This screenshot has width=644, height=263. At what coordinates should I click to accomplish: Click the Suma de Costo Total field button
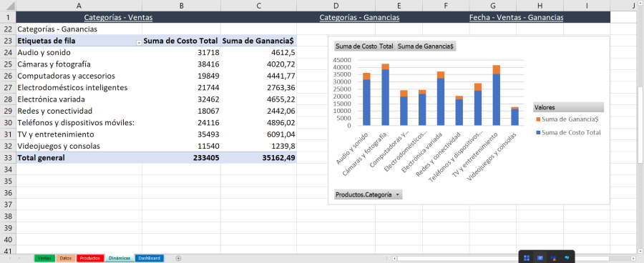coord(365,46)
